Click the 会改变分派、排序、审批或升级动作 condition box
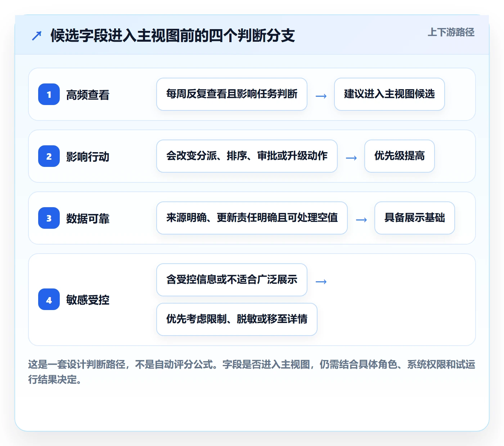This screenshot has height=446, width=504. click(x=247, y=156)
